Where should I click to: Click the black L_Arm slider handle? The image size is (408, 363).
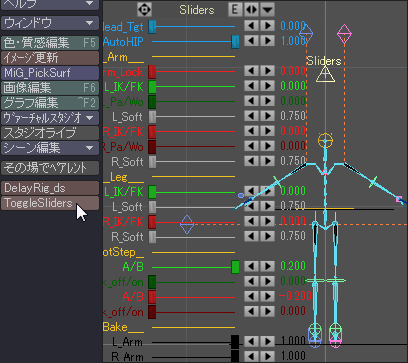235,342
